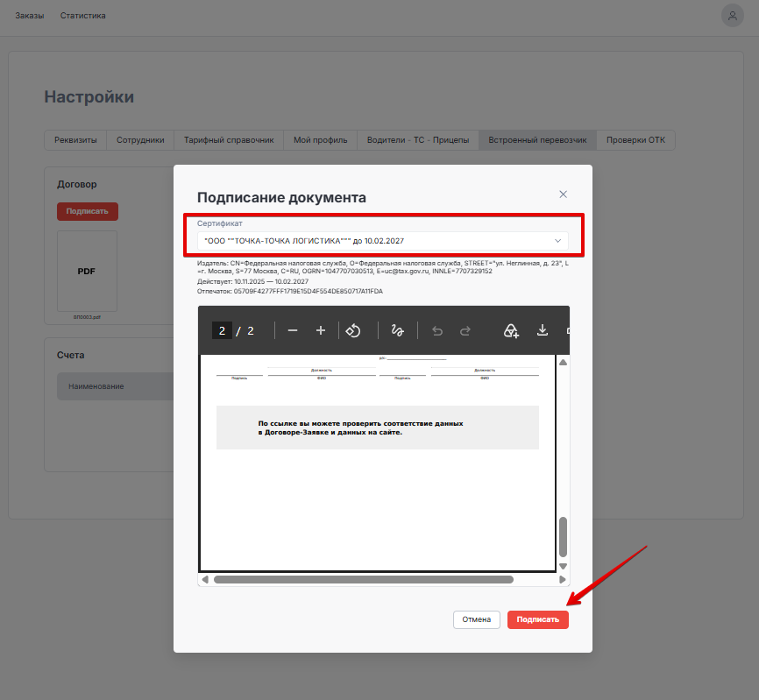The width and height of the screenshot is (759, 700).
Task: Click the Отпечаток fingerprint text line
Action: (290, 291)
